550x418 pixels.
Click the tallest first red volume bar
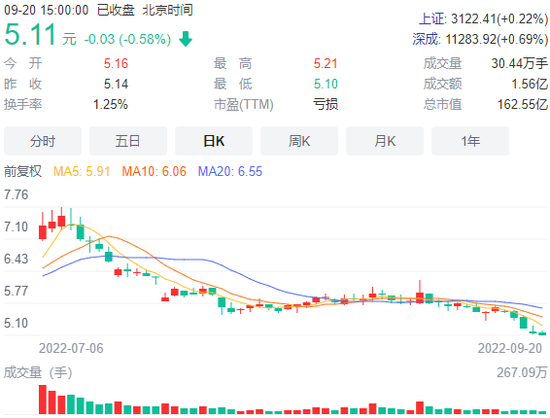[43, 399]
